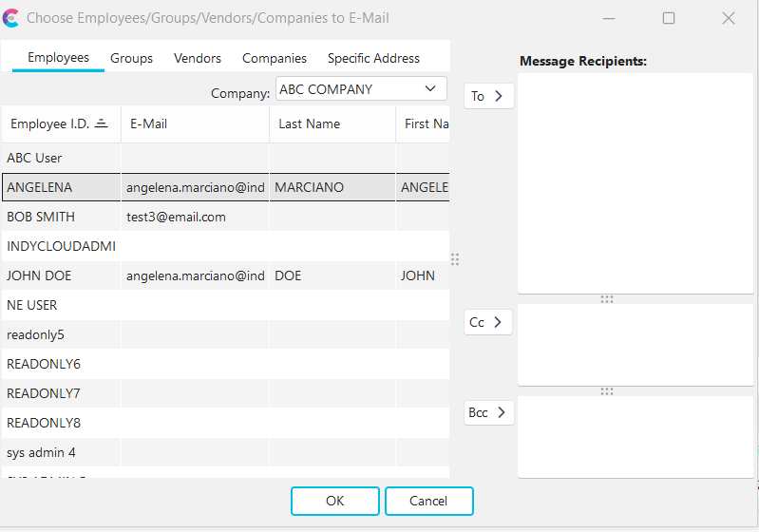Sort by the Last Name column header
Screen dimensions: 759x532
point(309,123)
